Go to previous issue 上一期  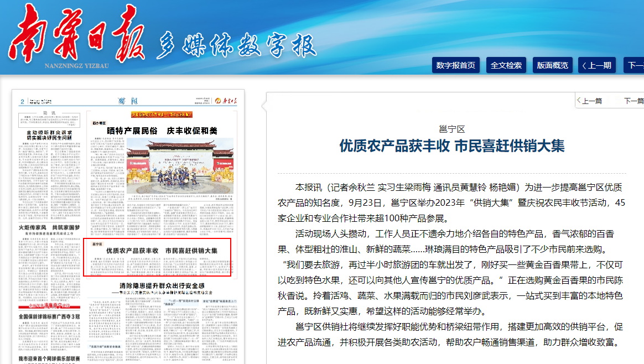[x=597, y=65]
